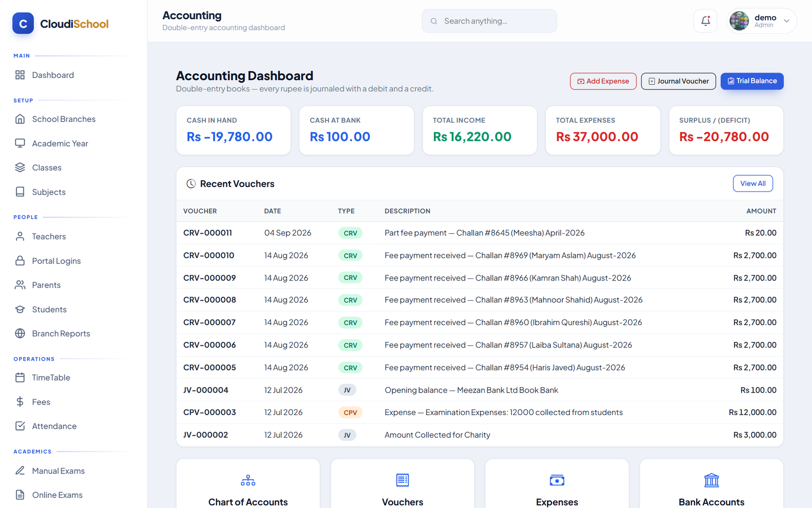Open the Journal Voucher button

pyautogui.click(x=679, y=81)
